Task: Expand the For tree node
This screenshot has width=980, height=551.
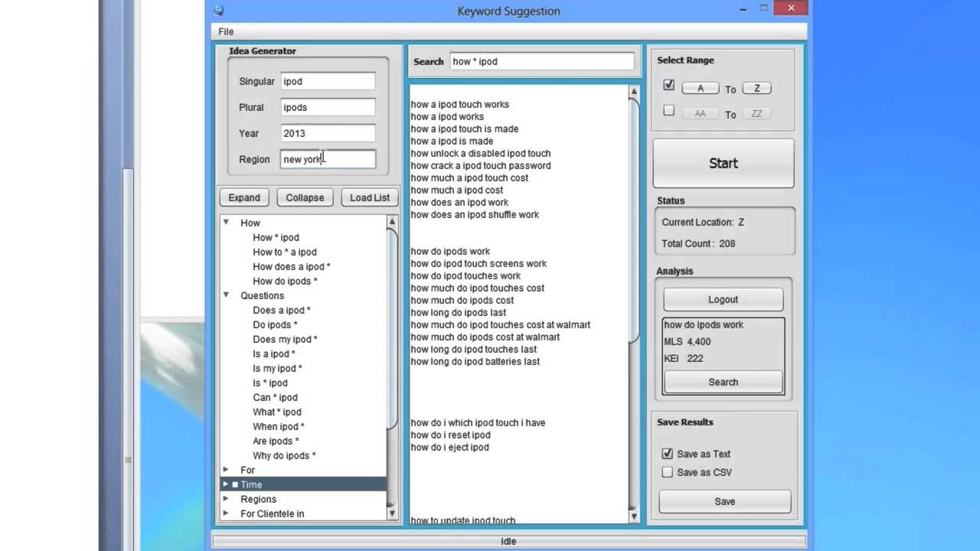Action: [226, 469]
